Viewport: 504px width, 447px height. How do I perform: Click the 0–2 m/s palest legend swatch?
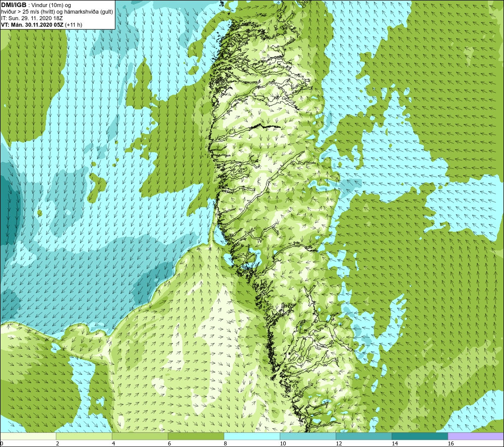tap(28, 436)
